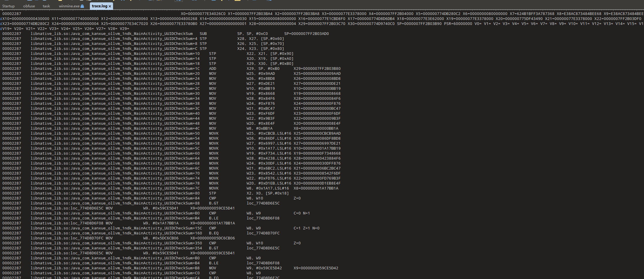Viewport: 644px width, 279px height.
Task: Click STP X2, X0, [SP,#0x18] operands
Action: click(268, 193)
